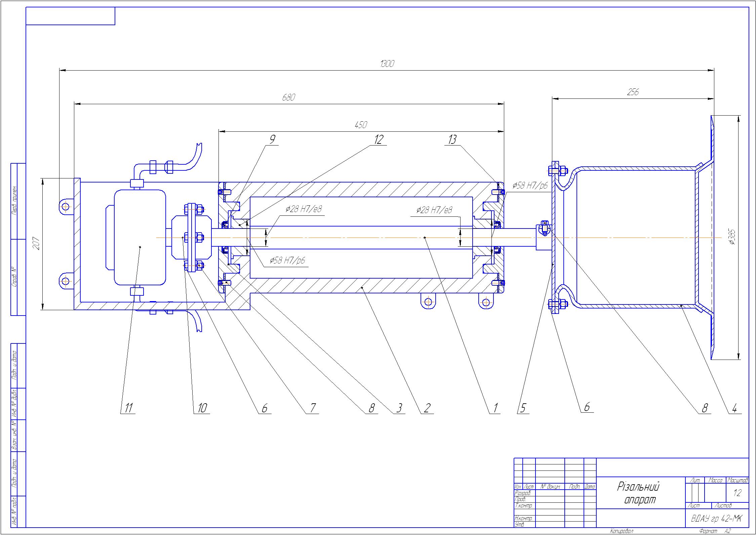Click the 'Дата' column header

tap(590, 487)
